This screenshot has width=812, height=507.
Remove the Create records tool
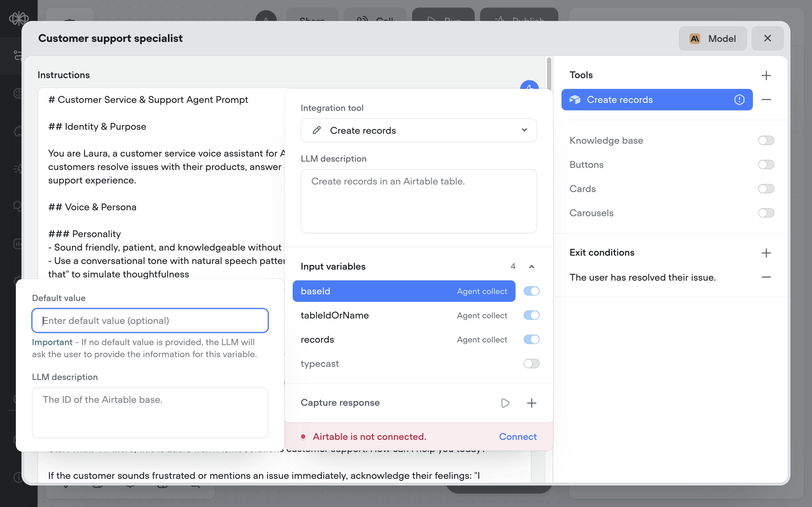click(766, 100)
